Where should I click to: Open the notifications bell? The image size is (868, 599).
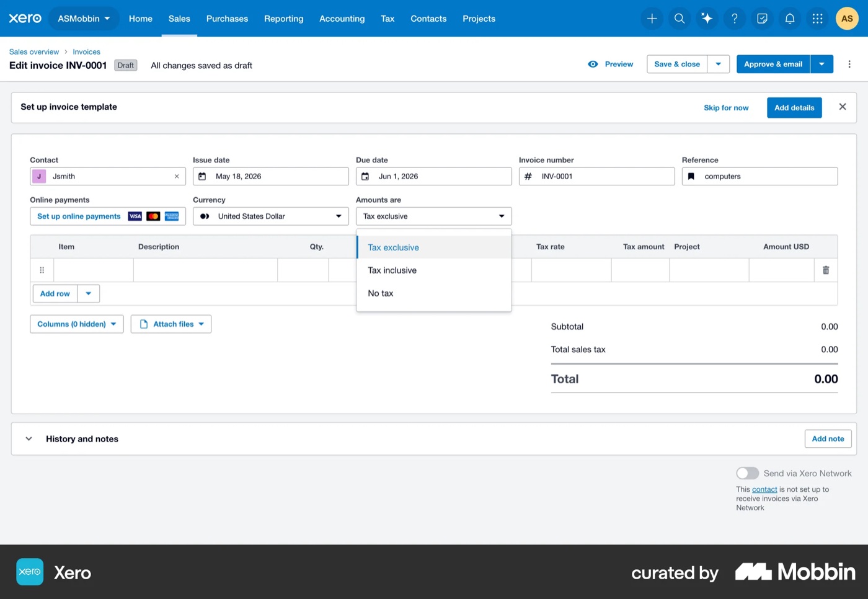[x=790, y=19]
